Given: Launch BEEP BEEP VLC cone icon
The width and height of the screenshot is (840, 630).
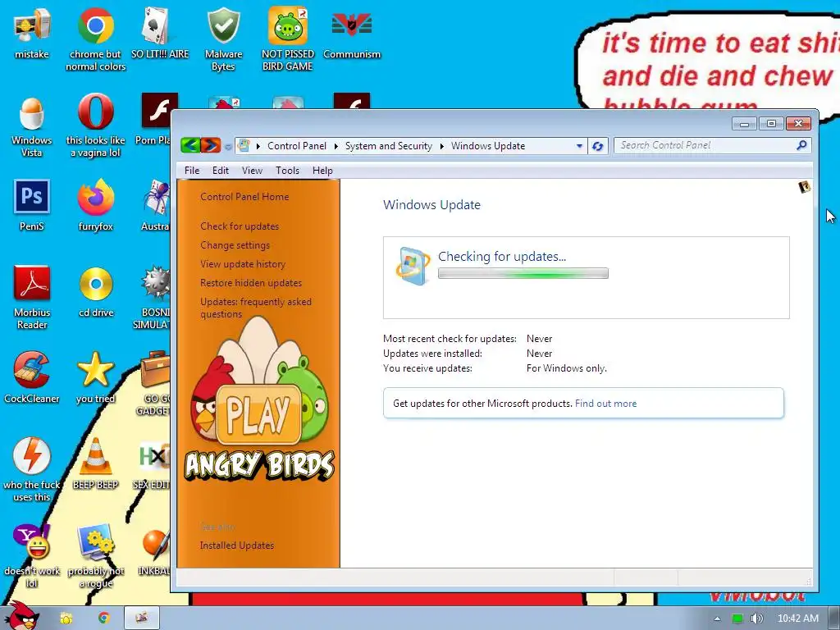Looking at the screenshot, I should (x=95, y=464).
